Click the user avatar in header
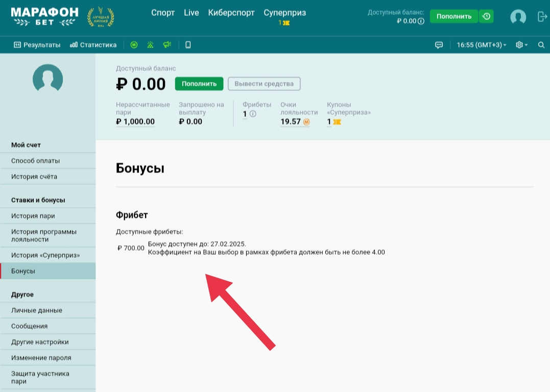 (x=518, y=17)
